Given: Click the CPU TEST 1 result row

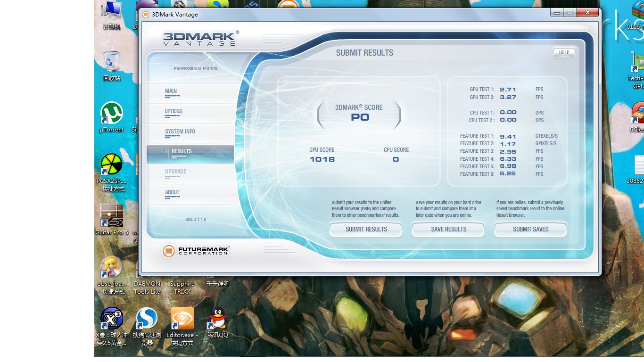Looking at the screenshot, I should (507, 113).
